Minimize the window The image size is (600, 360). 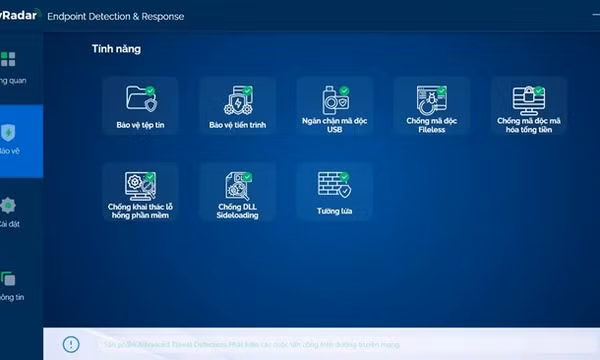pyautogui.click(x=595, y=15)
